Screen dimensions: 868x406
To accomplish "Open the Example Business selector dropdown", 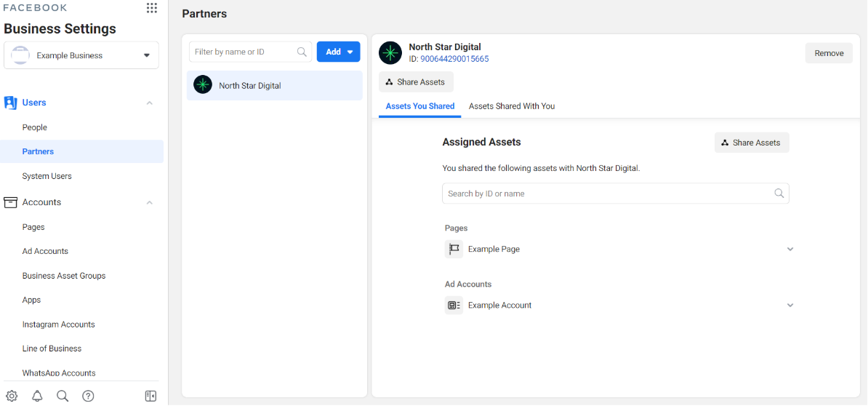I will 81,55.
